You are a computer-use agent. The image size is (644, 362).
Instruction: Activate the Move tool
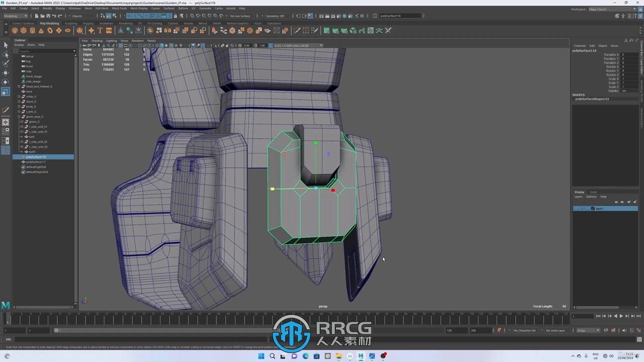[6, 73]
